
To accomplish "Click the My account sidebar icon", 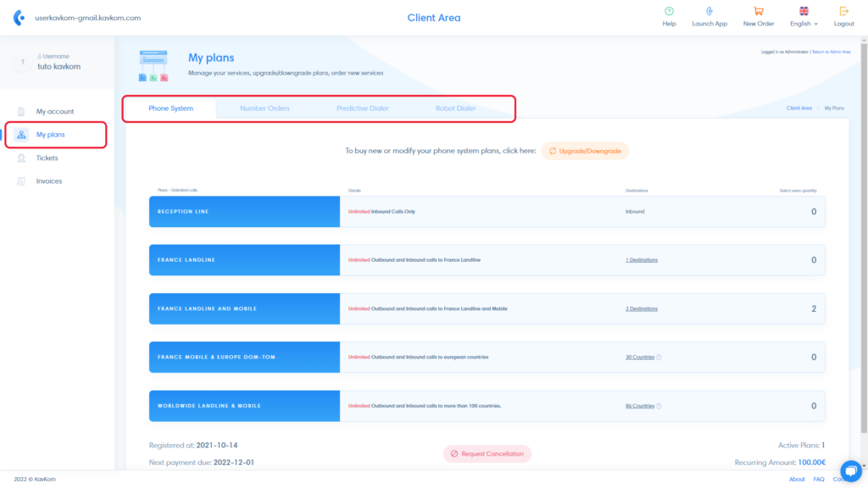I will point(21,111).
